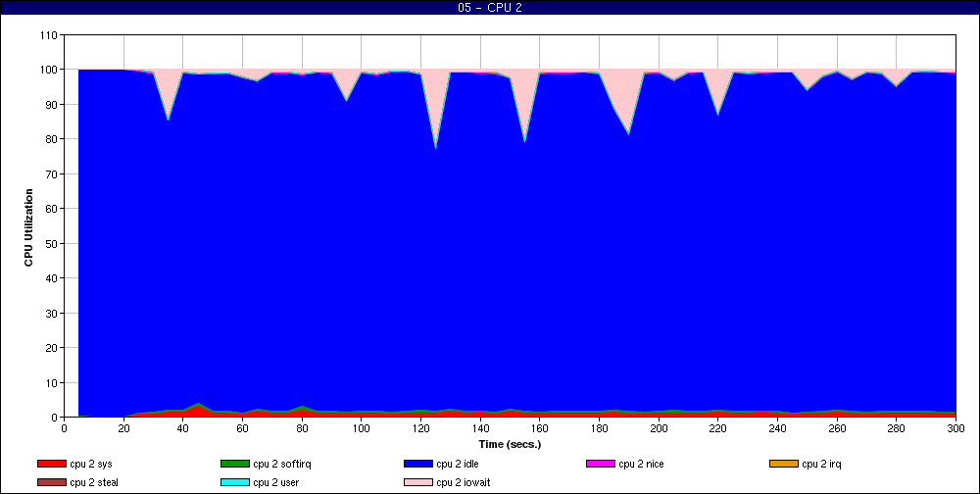Click the red cpu 2 sys legend swatch
This screenshot has width=980, height=494.
pyautogui.click(x=51, y=464)
